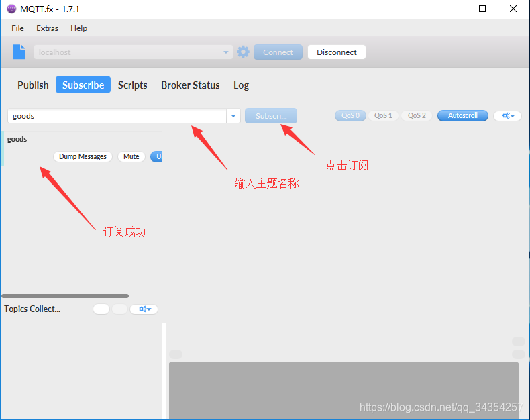The height and width of the screenshot is (420, 530).
Task: Open the File menu
Action: click(x=17, y=28)
